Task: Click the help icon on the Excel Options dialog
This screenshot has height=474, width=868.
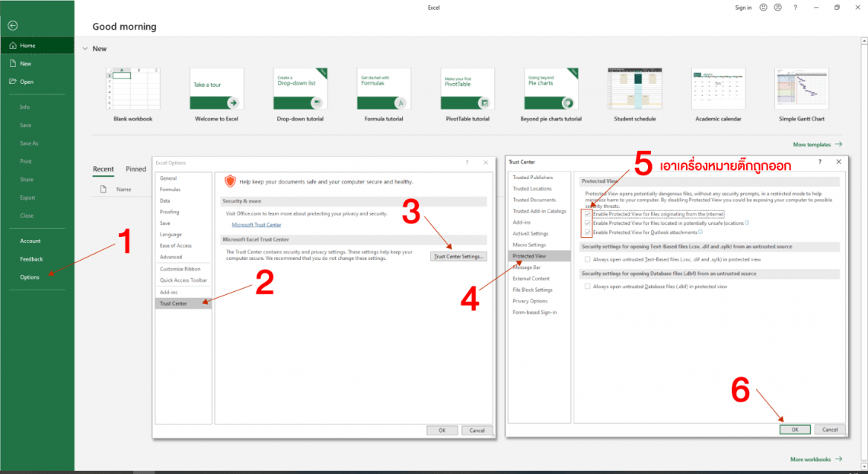Action: click(x=467, y=162)
